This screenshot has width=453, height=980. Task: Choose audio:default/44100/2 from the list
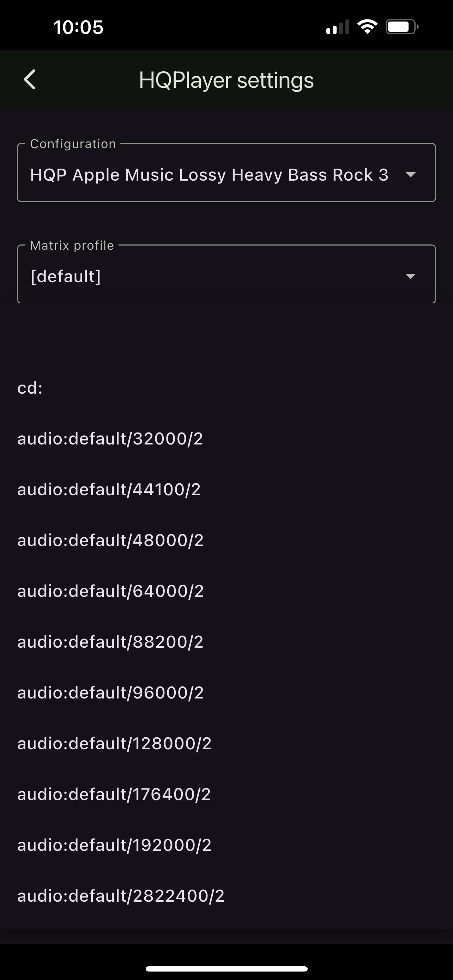[x=109, y=490]
